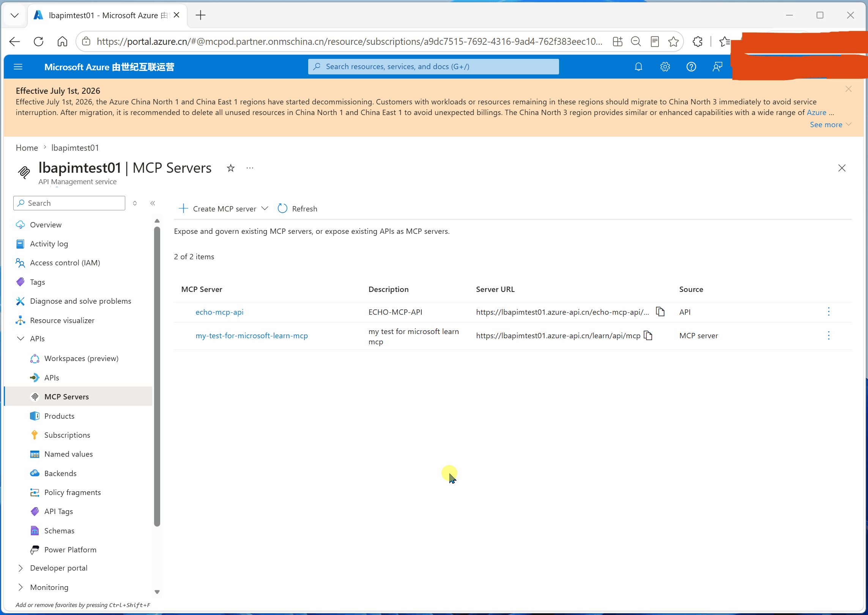Open browser extensions puzzle icon
The height and width of the screenshot is (615, 868).
point(698,41)
